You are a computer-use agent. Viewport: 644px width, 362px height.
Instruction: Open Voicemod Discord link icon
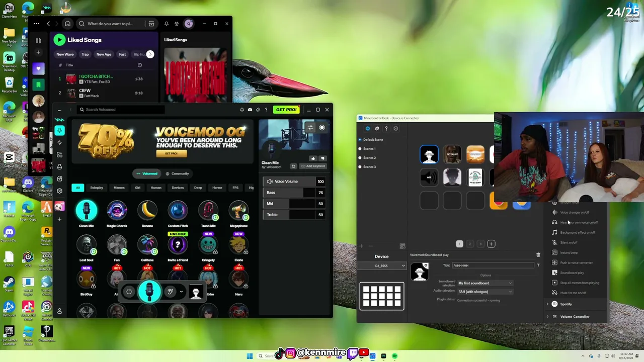click(250, 110)
